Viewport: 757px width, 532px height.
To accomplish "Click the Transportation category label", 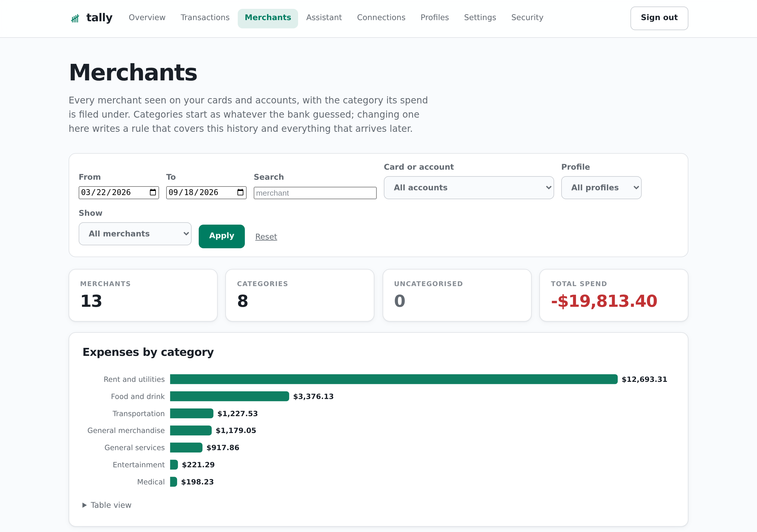I will (x=138, y=414).
